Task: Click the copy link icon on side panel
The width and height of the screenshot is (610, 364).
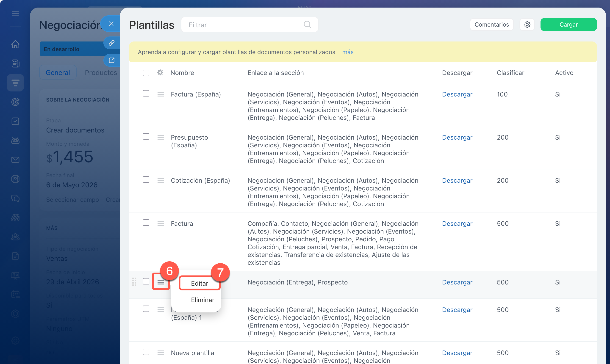Action: pyautogui.click(x=112, y=43)
